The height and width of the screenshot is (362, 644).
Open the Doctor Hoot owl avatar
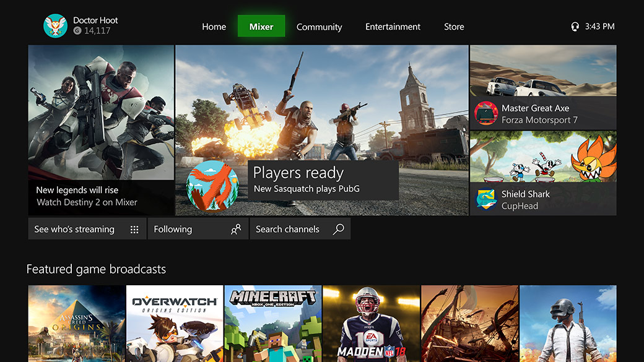(x=56, y=26)
